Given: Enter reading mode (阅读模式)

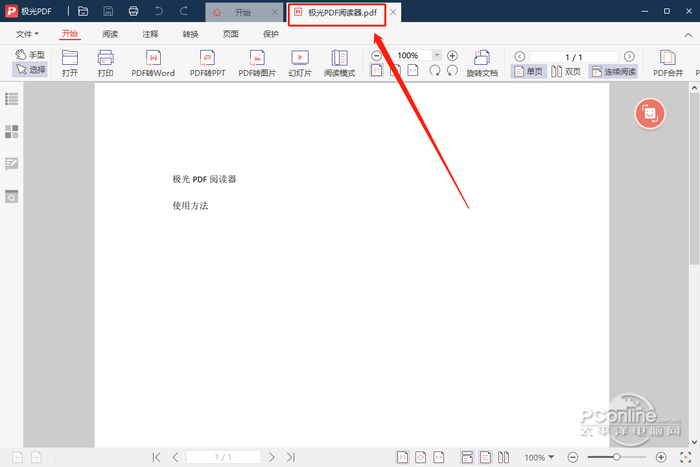Looking at the screenshot, I should [x=340, y=63].
